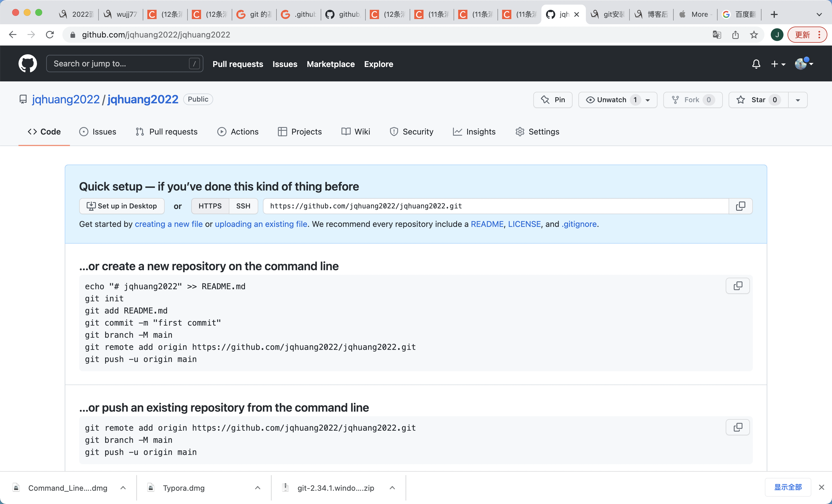Screen dimensions: 832x504
Task: Switch clone URL to SSH
Action: pyautogui.click(x=243, y=206)
